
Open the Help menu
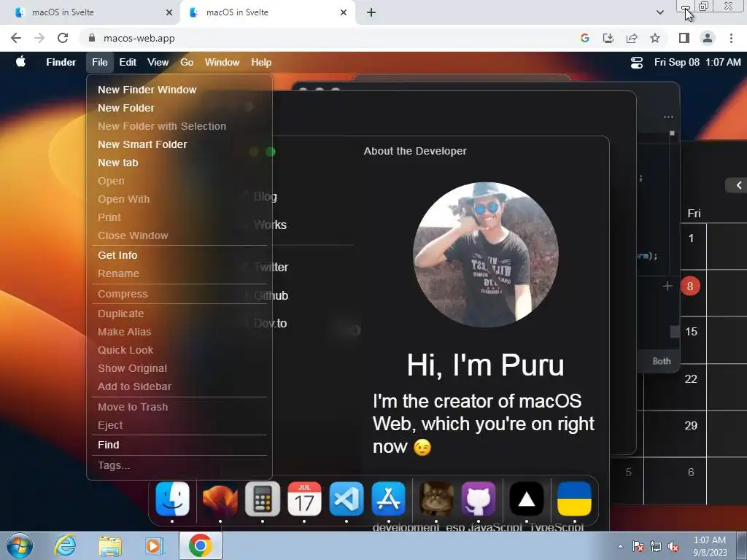tap(261, 63)
